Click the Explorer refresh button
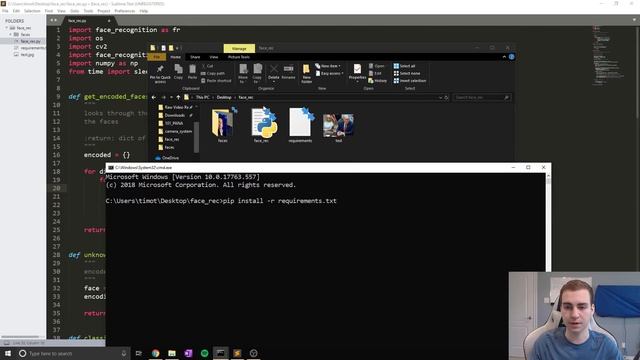Viewport: 640px width, 360px height. (446, 98)
